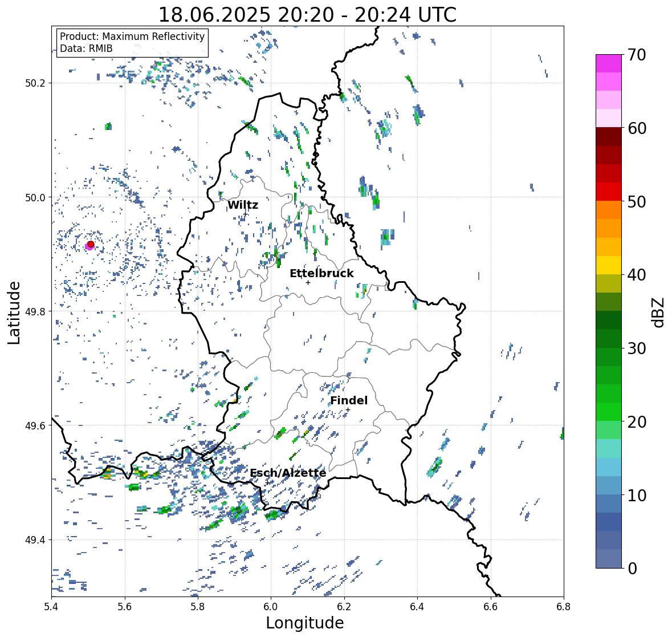672x637 pixels.
Task: Click the 6.0 longitude tick label
Action: pyautogui.click(x=271, y=607)
